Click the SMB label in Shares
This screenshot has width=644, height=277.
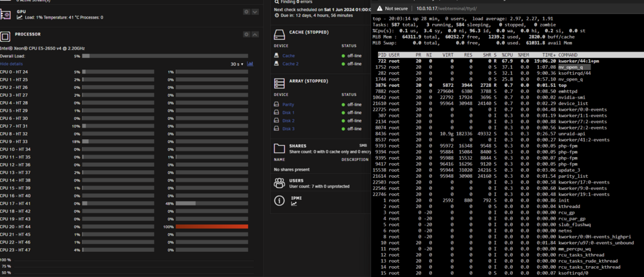363,146
